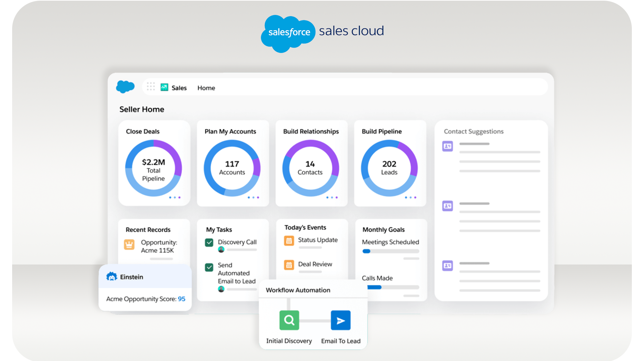Toggle the Send Automated Email to Lead checkbox

coord(209,268)
